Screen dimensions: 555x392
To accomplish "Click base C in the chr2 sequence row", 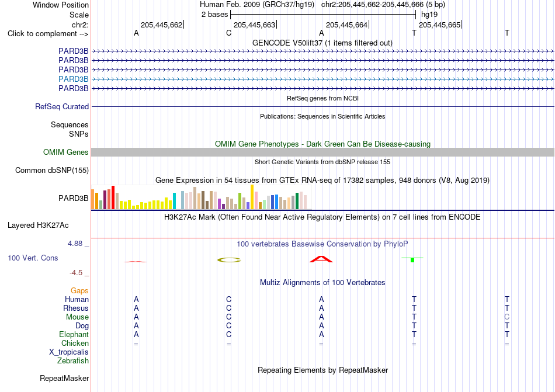I will [228, 33].
